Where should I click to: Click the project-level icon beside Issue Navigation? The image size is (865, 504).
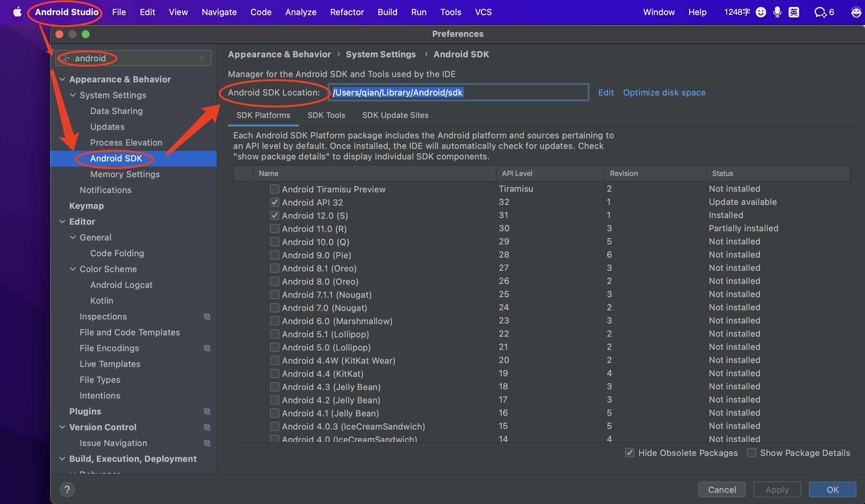[x=207, y=443]
